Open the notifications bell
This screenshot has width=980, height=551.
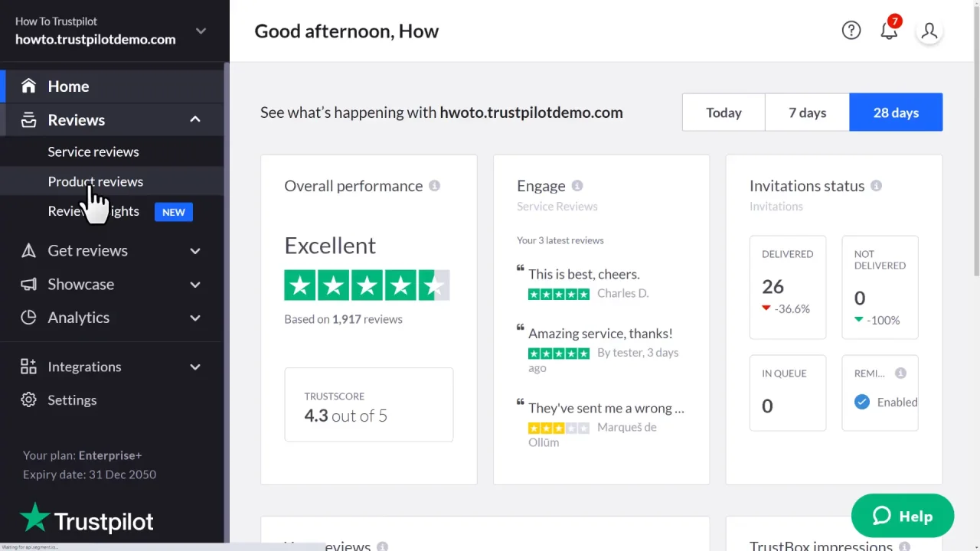point(889,31)
